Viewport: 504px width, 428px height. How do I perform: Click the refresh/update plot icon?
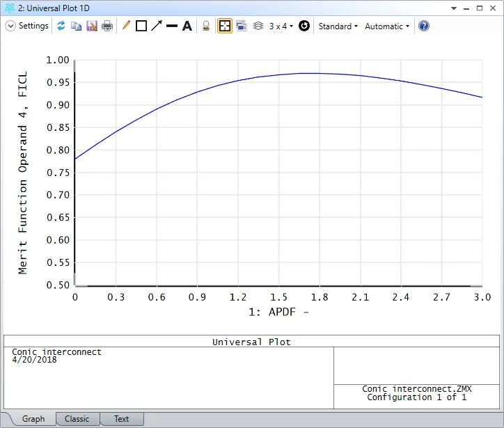coord(61,26)
